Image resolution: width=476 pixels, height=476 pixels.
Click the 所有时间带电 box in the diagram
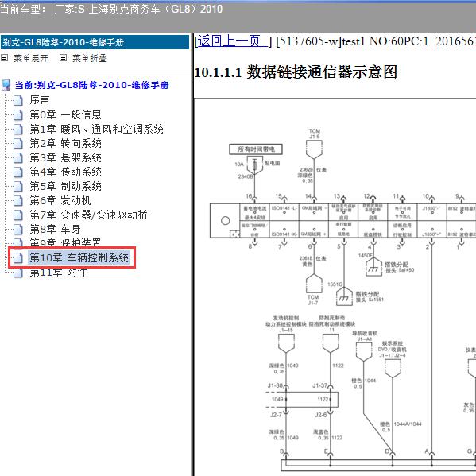coord(256,149)
